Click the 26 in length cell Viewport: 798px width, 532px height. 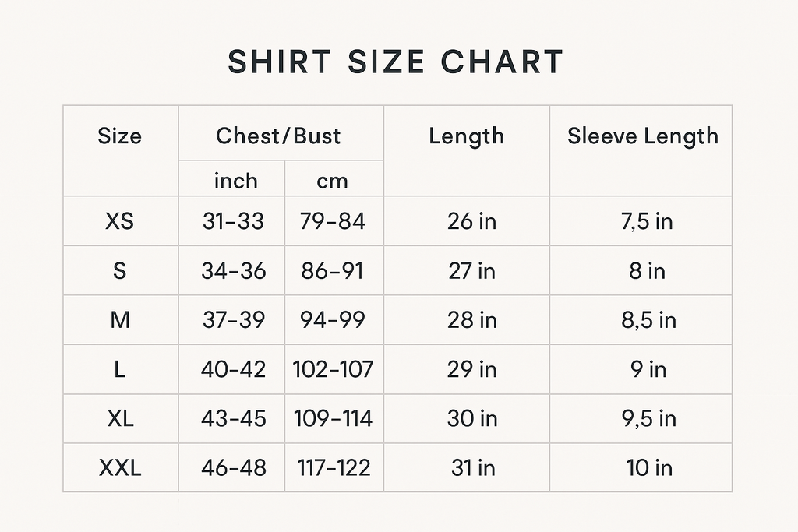[471, 221]
